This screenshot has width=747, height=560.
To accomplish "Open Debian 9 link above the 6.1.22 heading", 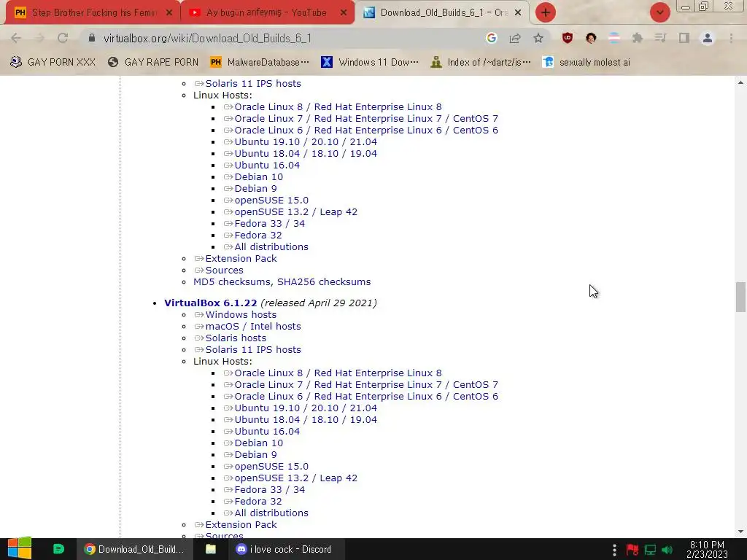I will pyautogui.click(x=255, y=189).
